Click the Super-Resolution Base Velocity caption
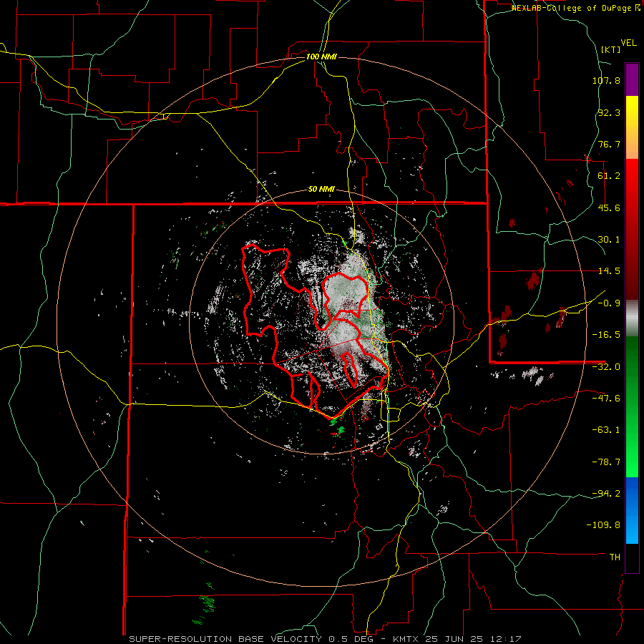The width and height of the screenshot is (644, 644). [x=325, y=639]
